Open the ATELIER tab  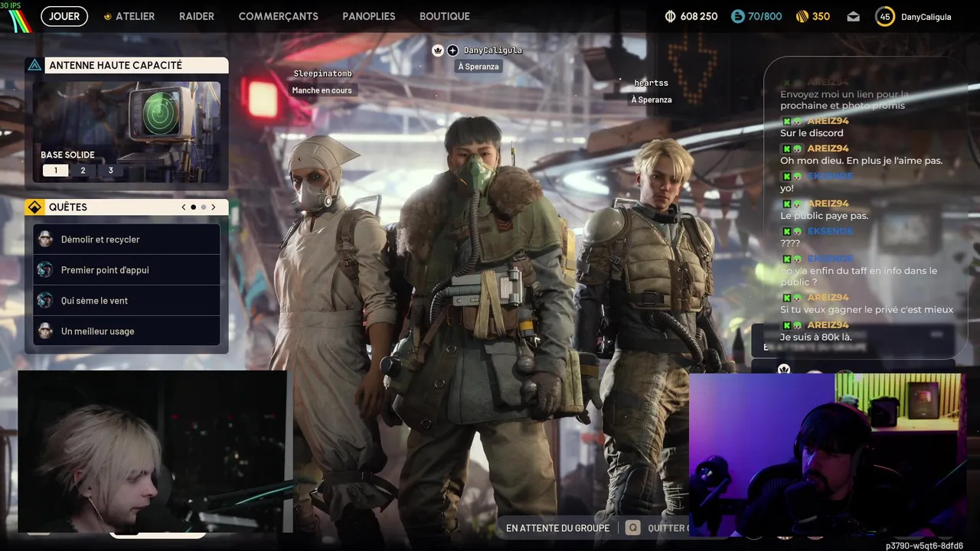coord(135,16)
